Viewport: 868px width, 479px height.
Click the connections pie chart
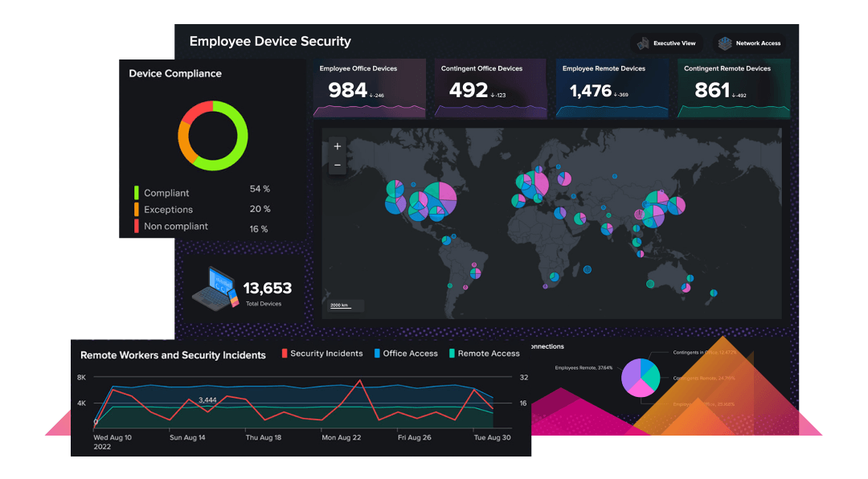pyautogui.click(x=640, y=378)
